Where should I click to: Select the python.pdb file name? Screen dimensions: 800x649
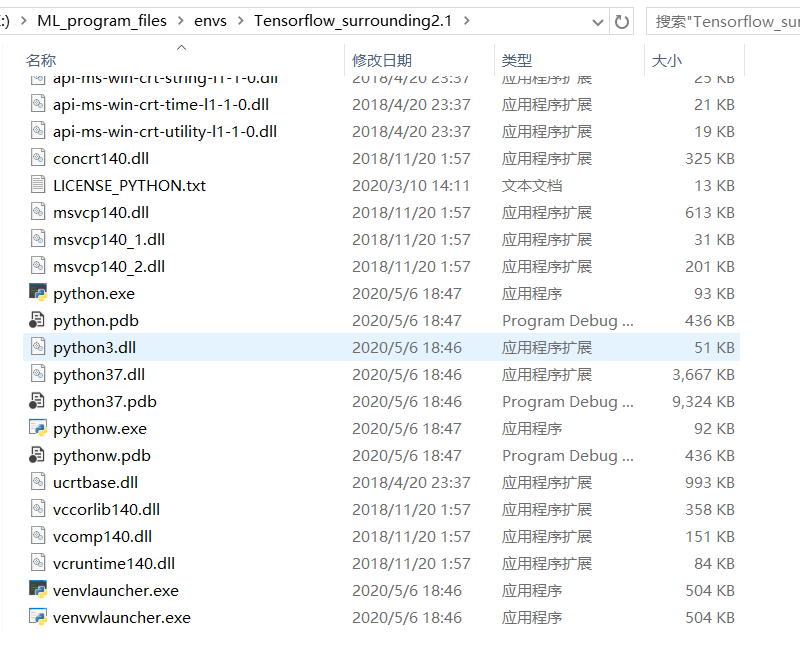click(x=96, y=320)
